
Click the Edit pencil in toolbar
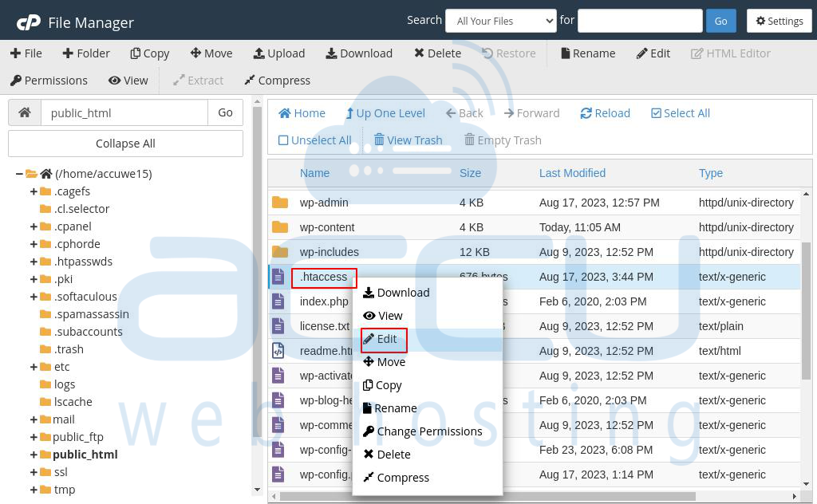tap(641, 53)
